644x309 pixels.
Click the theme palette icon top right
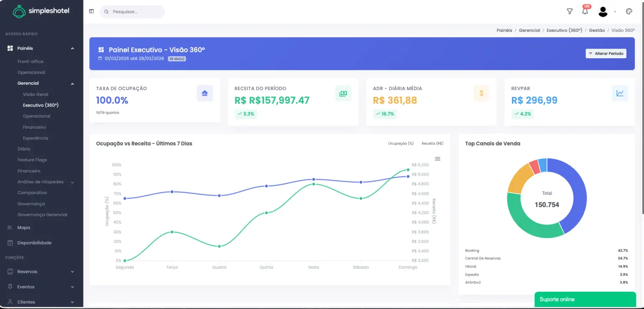coord(628,11)
